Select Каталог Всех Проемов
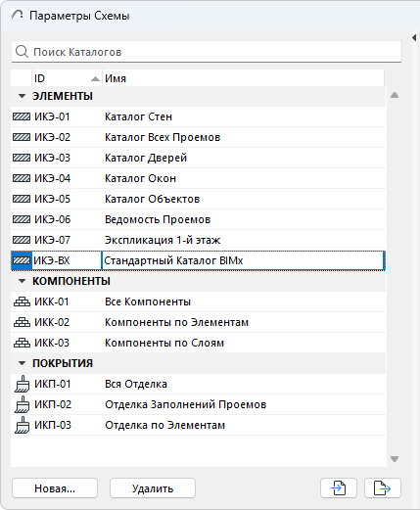Screen dimensions: 420x510 [163, 137]
